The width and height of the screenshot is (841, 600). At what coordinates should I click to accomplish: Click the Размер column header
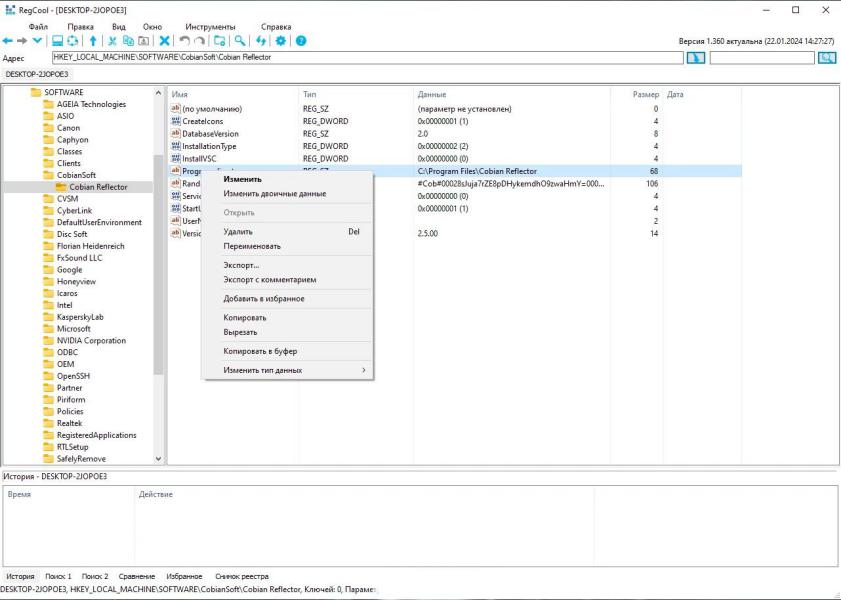pyautogui.click(x=646, y=94)
